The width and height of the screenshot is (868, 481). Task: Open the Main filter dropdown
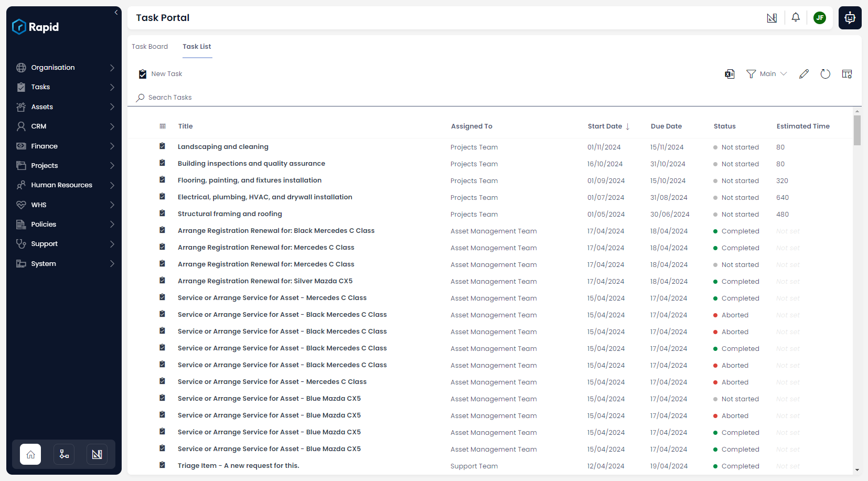767,74
